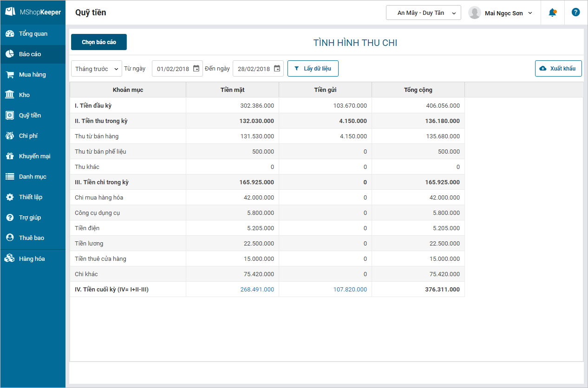Click the Khuyến mại gift icon
Image resolution: width=588 pixels, height=388 pixels.
tap(10, 156)
